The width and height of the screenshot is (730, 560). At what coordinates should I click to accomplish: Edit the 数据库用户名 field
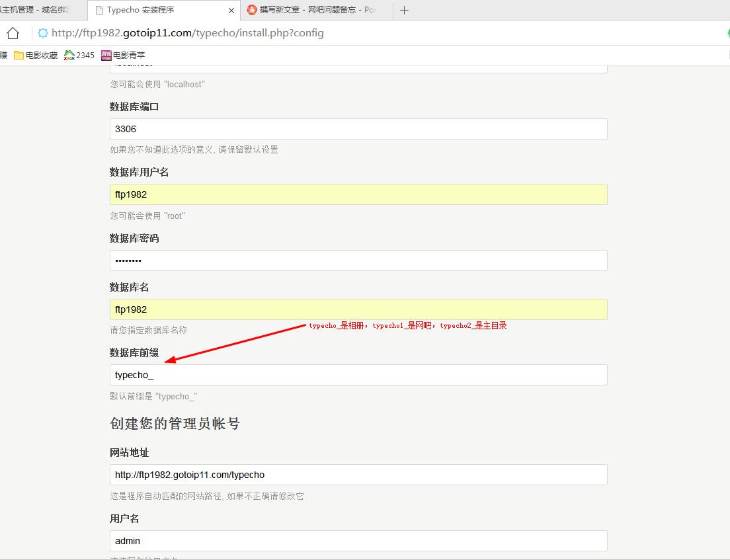pos(358,194)
